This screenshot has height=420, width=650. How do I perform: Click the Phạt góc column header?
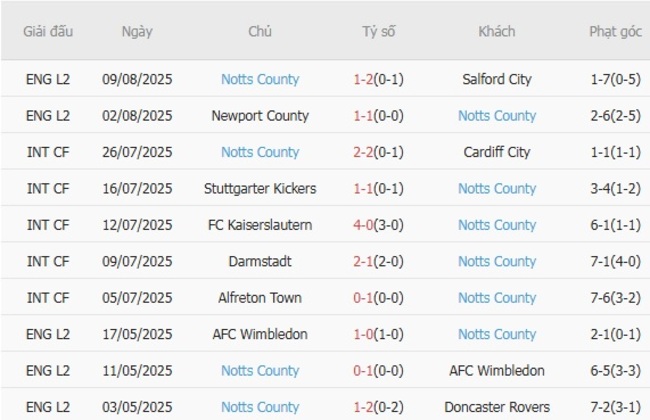click(x=615, y=31)
